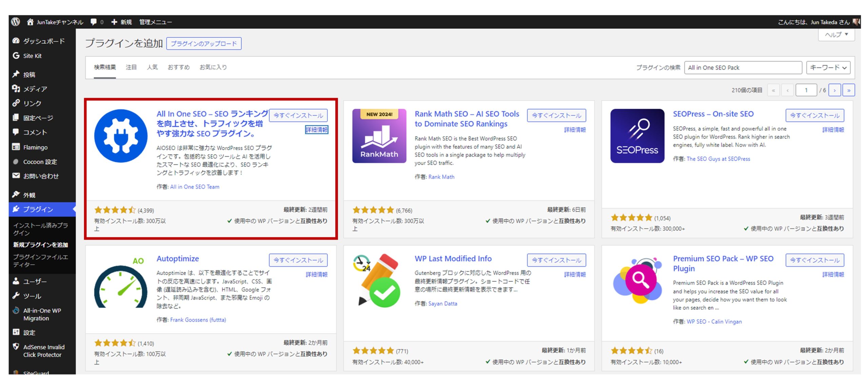Switch to the 検索結果 tab
The image size is (868, 391).
pyautogui.click(x=105, y=67)
